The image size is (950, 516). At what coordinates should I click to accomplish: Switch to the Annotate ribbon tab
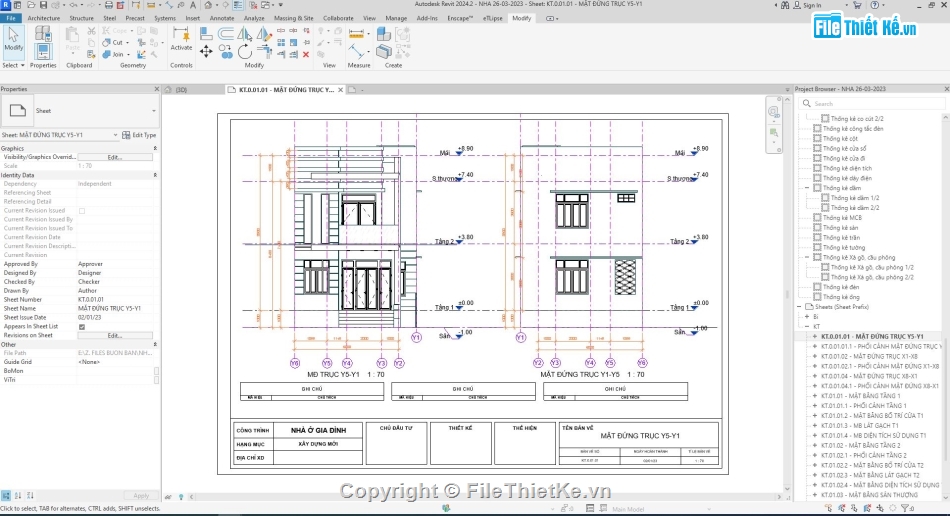(222, 18)
